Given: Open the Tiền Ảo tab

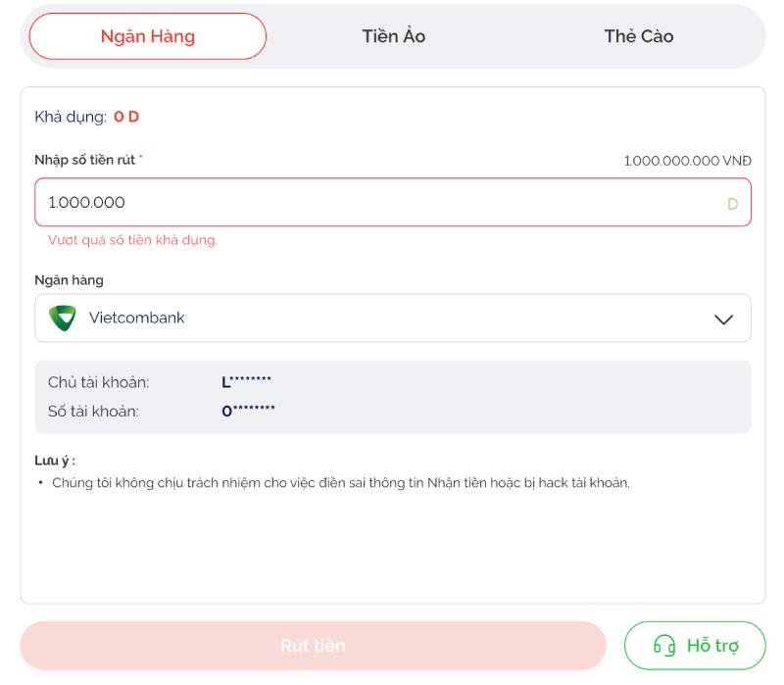Looking at the screenshot, I should coord(393,36).
